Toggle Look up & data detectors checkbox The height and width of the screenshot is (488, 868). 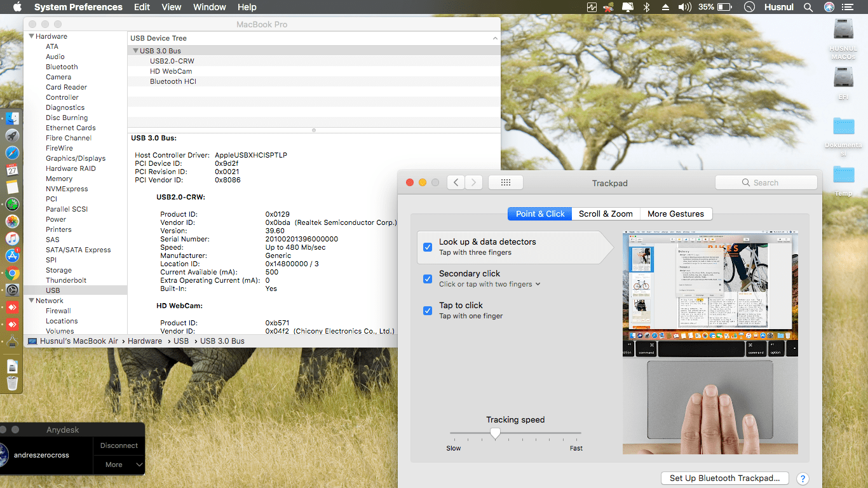(428, 247)
